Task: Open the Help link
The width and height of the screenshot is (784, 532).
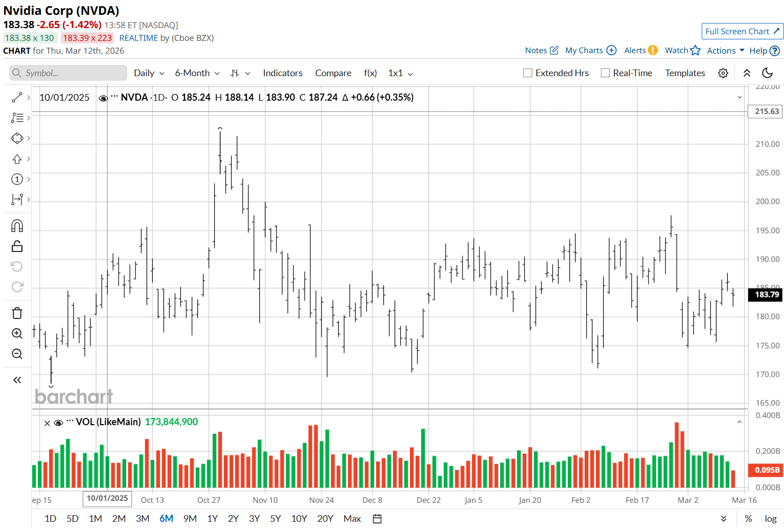Action: 765,51
